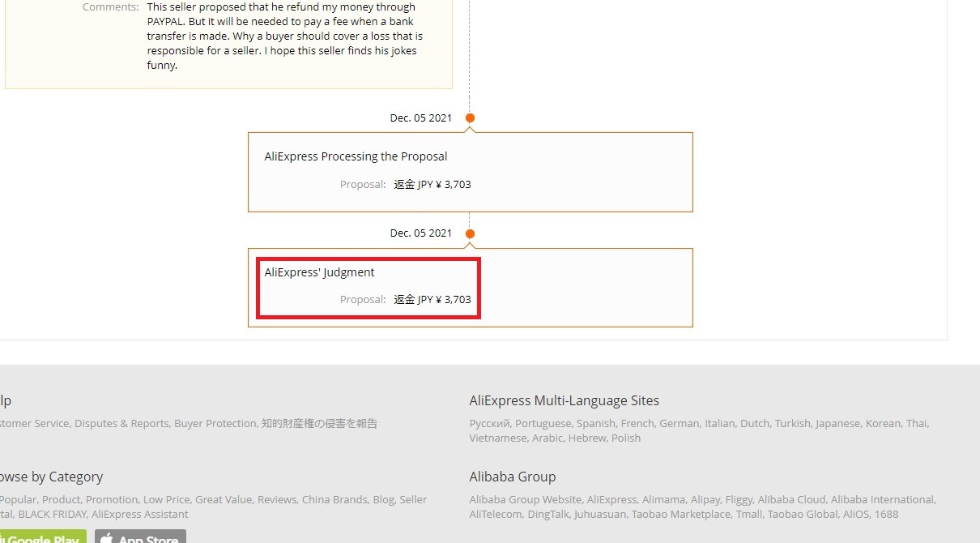Open the DingTalk footer link
Viewport: 980px width, 543px height.
(550, 514)
